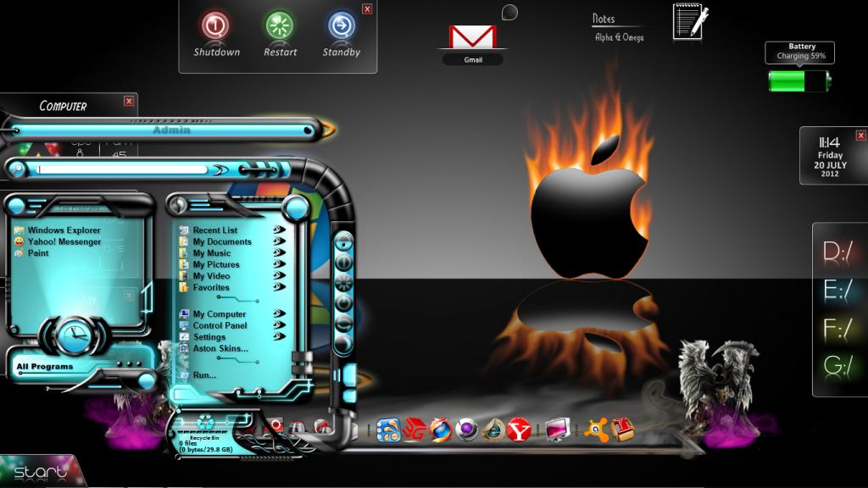
Task: Open drive E:/ shortcut
Action: coord(838,290)
